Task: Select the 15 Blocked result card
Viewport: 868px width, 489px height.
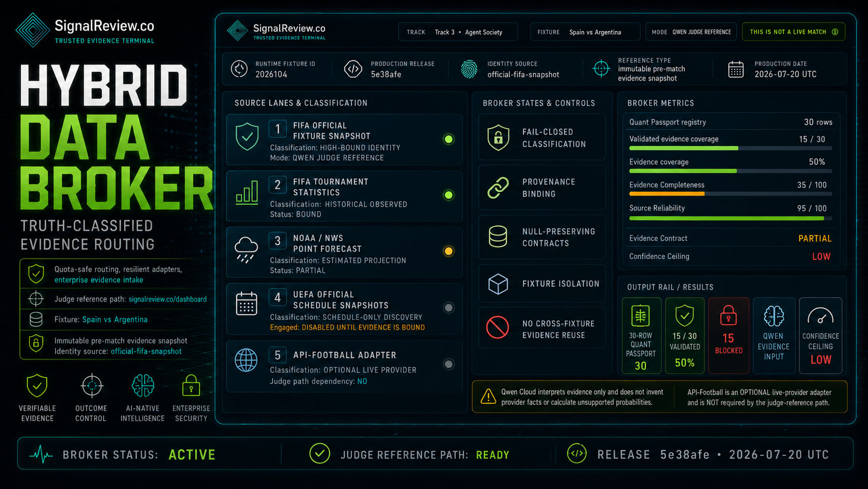Action: [x=728, y=336]
